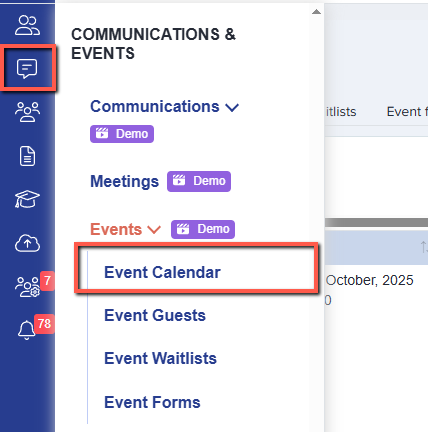The height and width of the screenshot is (432, 428).
Task: Open Event Forms
Action: [x=152, y=402]
